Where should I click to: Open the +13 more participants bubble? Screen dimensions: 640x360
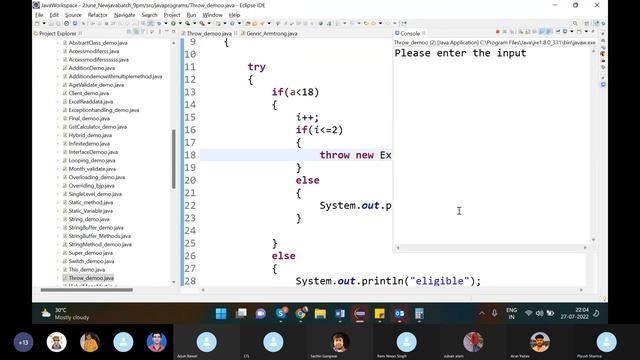pos(23,342)
